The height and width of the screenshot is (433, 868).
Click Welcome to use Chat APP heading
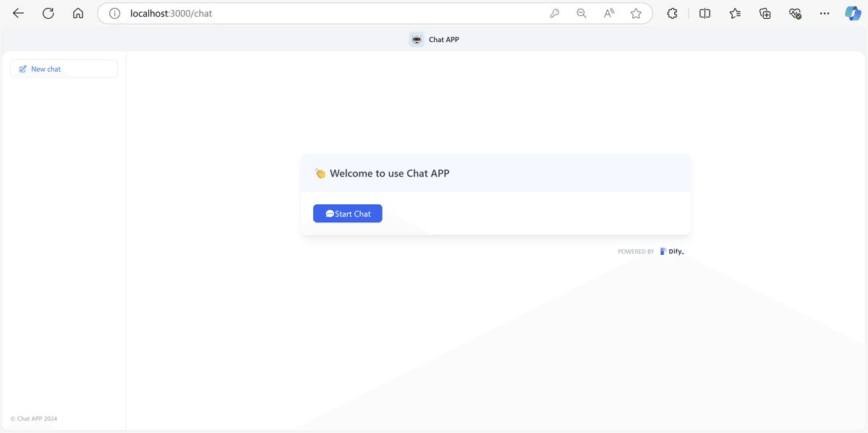(x=389, y=173)
